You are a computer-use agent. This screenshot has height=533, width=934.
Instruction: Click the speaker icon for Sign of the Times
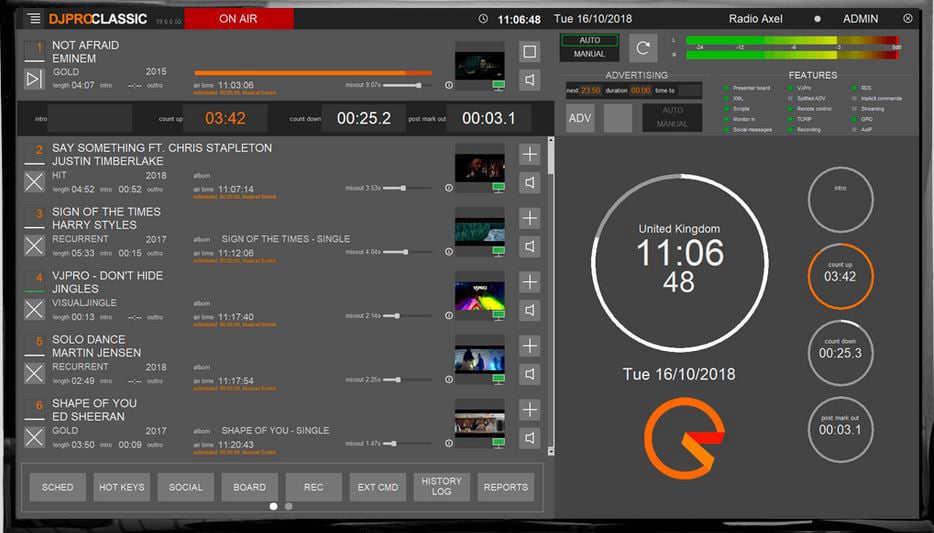click(x=529, y=246)
